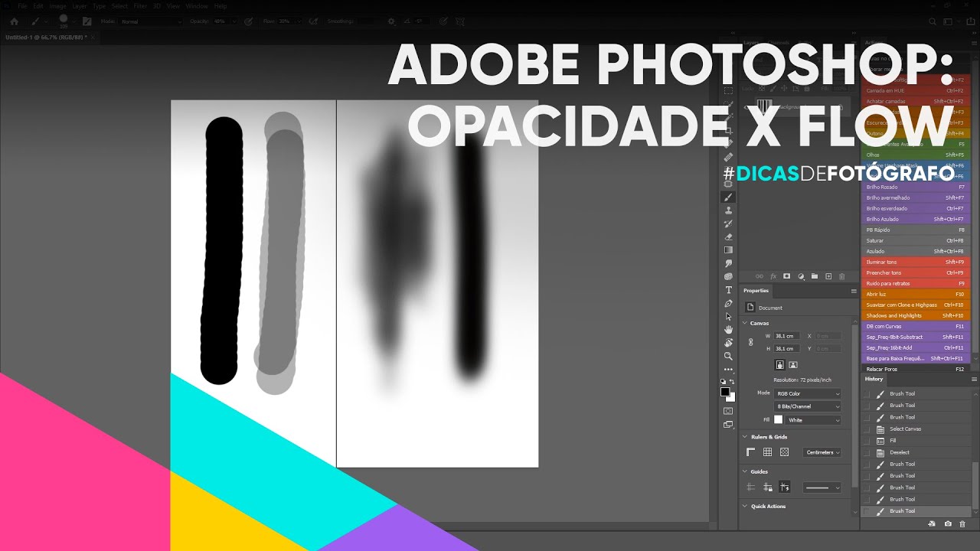Select the Eraser tool
This screenshot has height=551, width=980.
tap(728, 236)
